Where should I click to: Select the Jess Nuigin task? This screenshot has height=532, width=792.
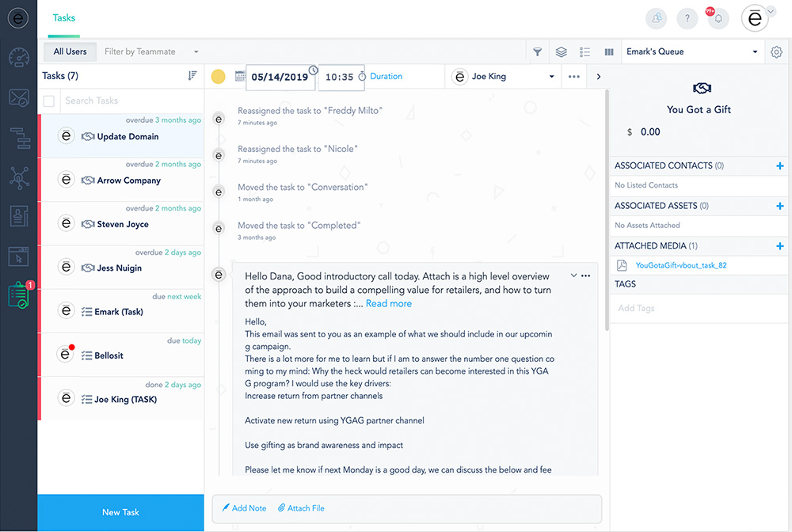click(122, 268)
